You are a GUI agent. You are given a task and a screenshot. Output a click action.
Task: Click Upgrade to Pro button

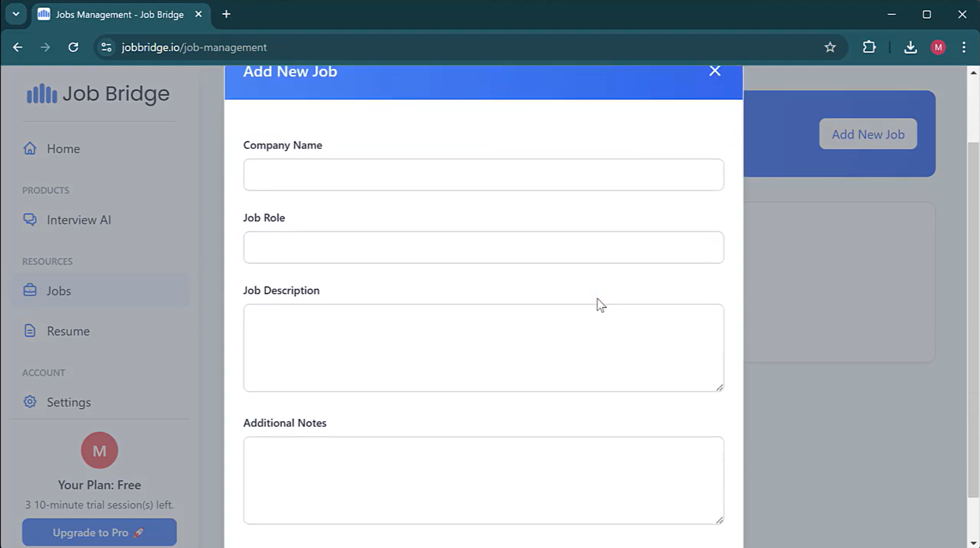(x=99, y=532)
